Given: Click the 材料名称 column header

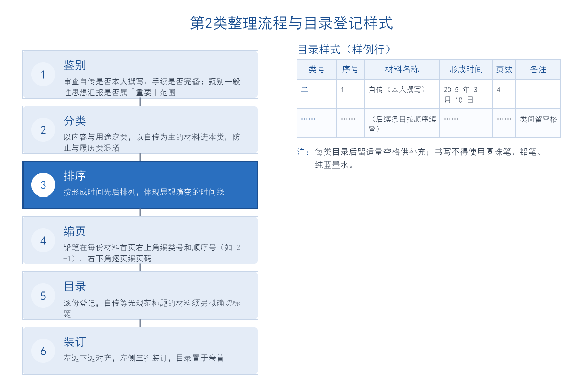Looking at the screenshot, I should (402, 69).
